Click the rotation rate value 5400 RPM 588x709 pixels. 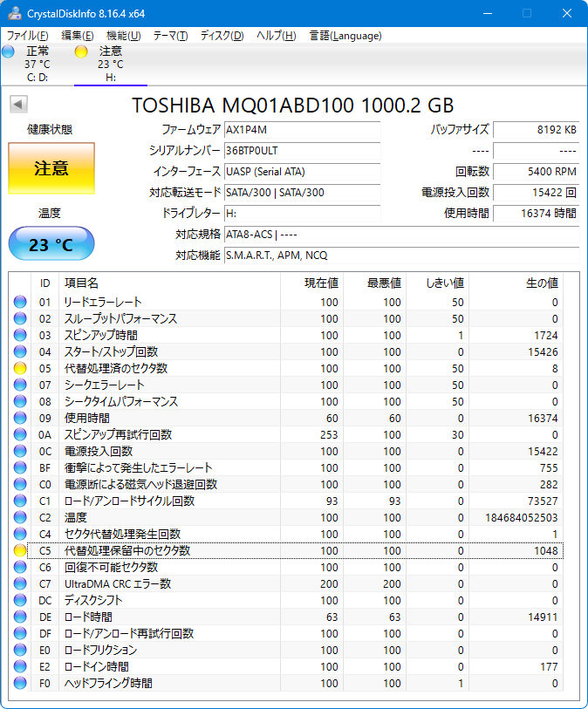click(x=536, y=172)
